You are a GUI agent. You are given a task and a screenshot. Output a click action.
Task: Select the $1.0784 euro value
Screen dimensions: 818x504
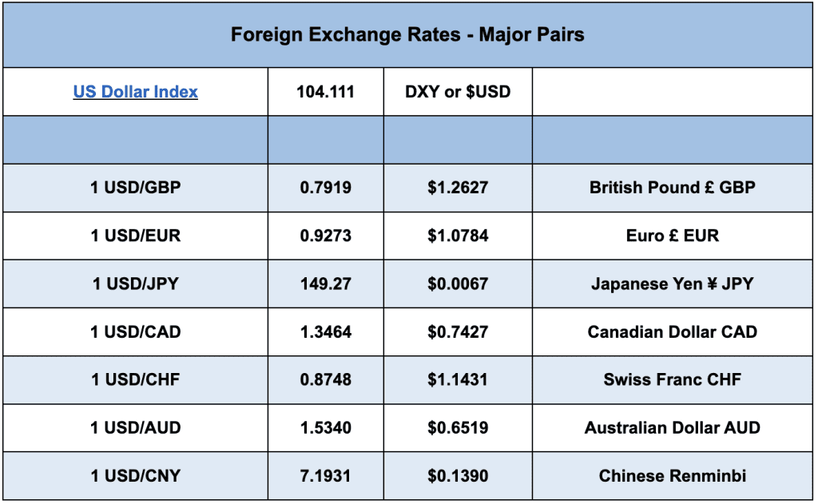(x=458, y=236)
